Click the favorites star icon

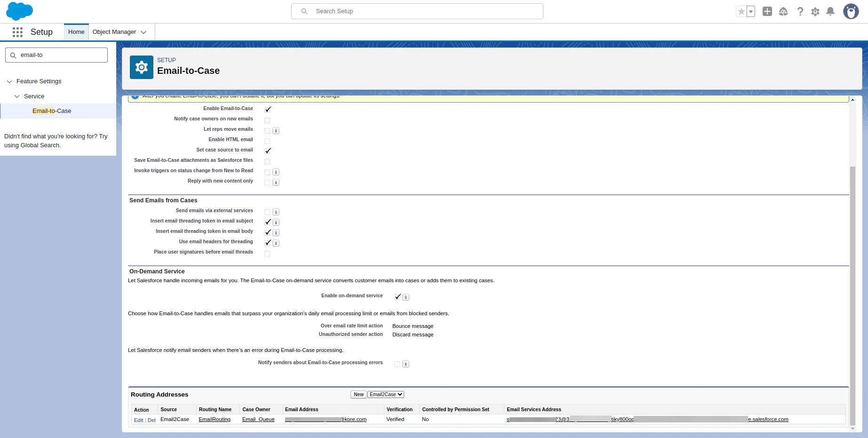point(741,11)
